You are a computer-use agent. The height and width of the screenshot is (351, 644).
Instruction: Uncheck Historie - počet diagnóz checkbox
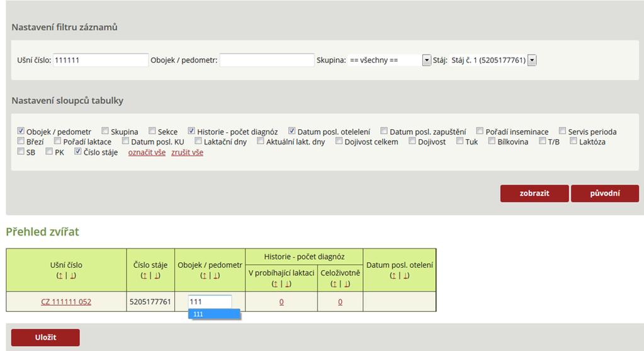(191, 130)
